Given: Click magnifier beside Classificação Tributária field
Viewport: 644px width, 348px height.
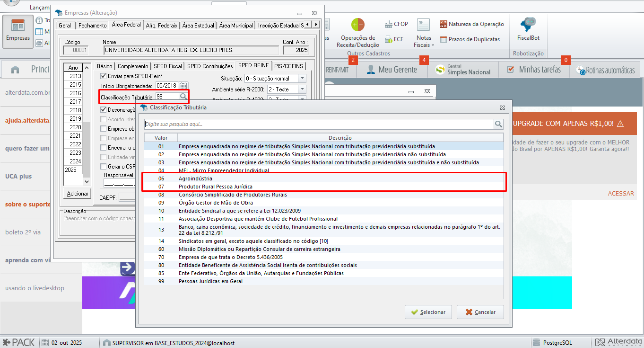Looking at the screenshot, I should pos(183,97).
